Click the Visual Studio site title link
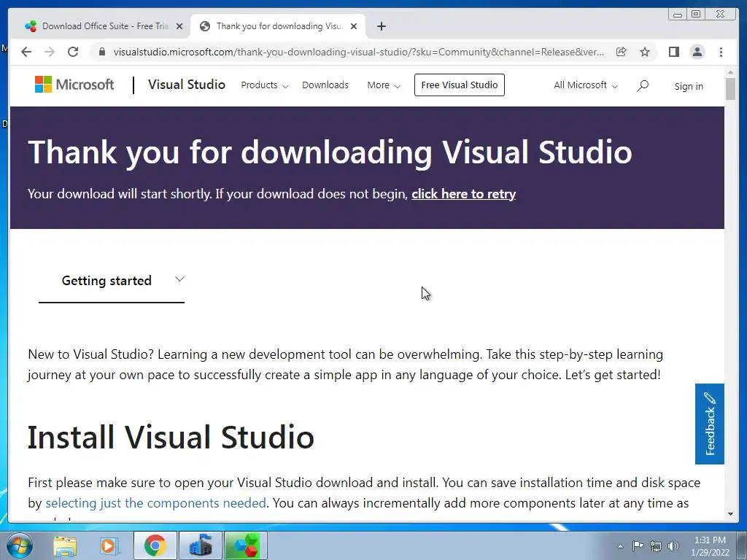The width and height of the screenshot is (747, 560). (187, 85)
